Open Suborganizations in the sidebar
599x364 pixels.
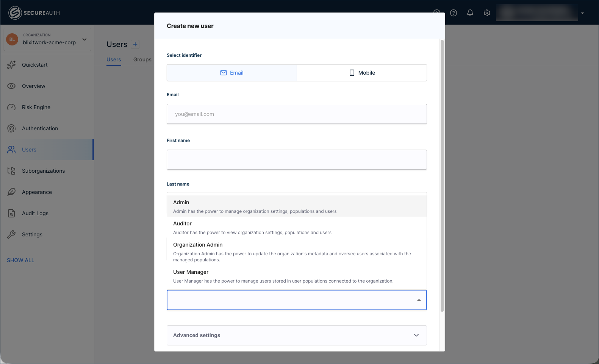pos(47,171)
